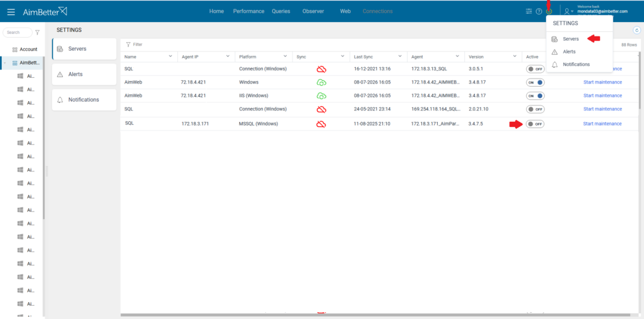The image size is (644, 319).
Task: Open Name column dropdown chevron
Action: tap(170, 56)
